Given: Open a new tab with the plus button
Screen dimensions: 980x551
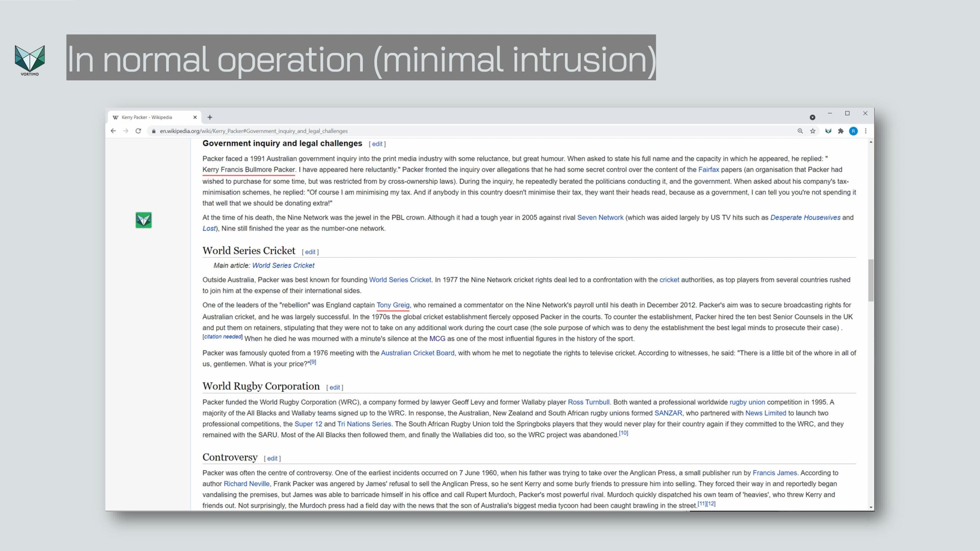Looking at the screenshot, I should 210,117.
